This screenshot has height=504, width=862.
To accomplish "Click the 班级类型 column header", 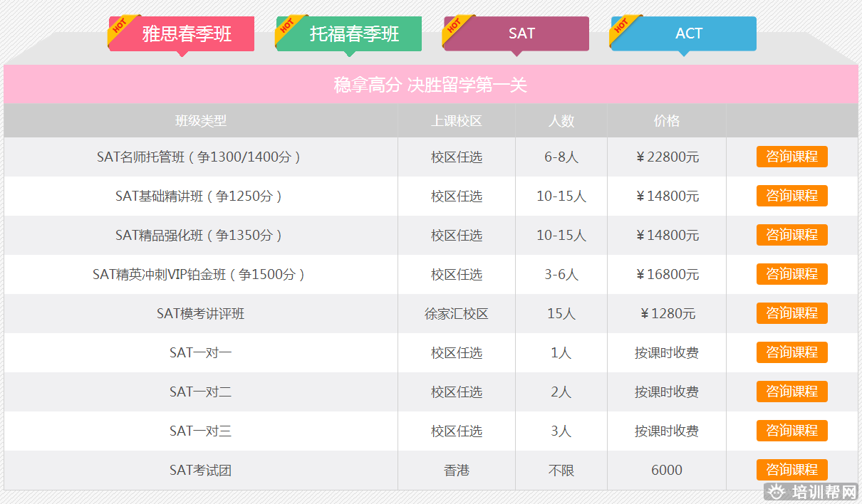I will pos(201,121).
